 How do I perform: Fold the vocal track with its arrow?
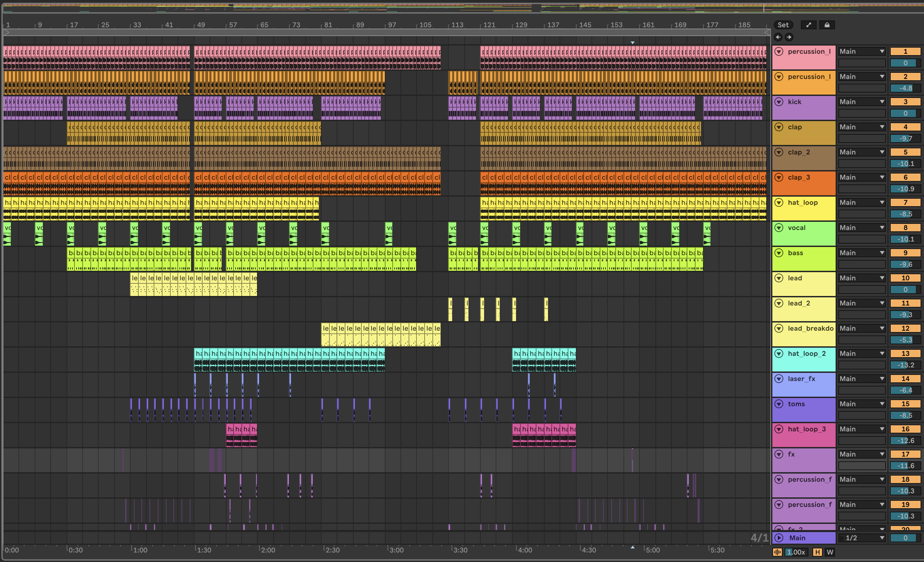pyautogui.click(x=779, y=228)
